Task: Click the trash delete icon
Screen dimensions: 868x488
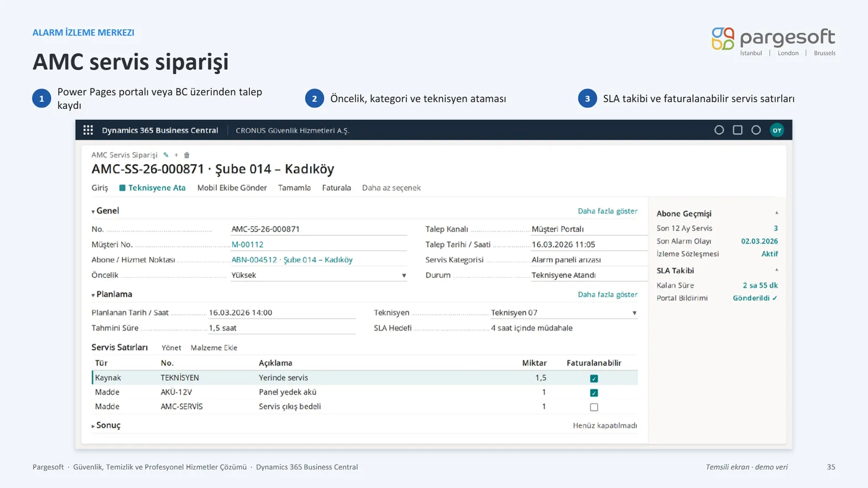Action: point(187,155)
